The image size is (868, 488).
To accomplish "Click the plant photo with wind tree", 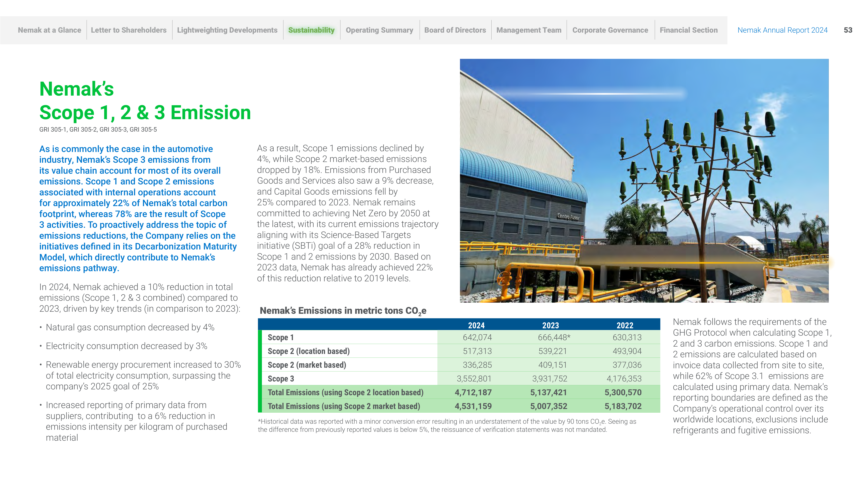I will click(644, 180).
